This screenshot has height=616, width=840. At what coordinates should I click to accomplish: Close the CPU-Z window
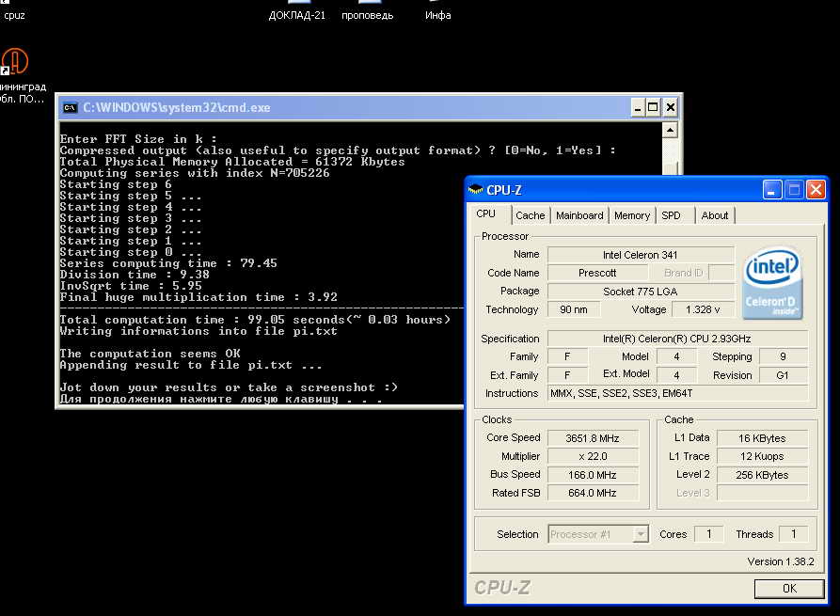tap(816, 190)
